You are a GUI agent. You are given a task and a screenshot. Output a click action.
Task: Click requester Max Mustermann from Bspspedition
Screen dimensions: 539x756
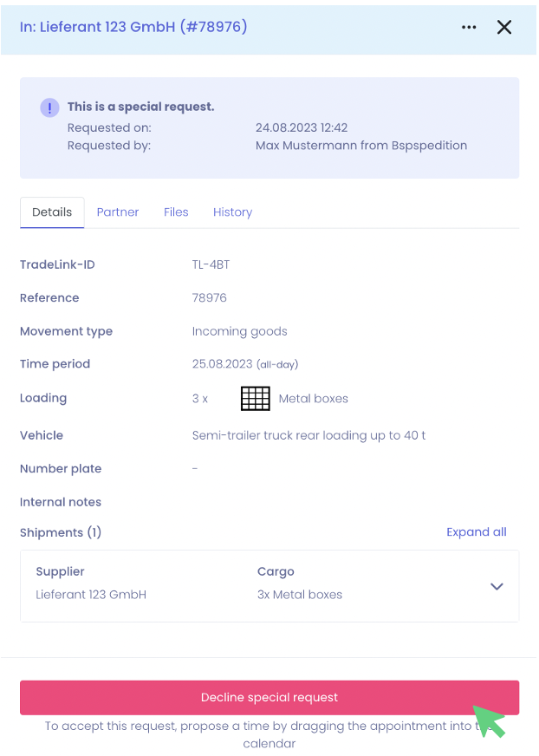coord(360,146)
